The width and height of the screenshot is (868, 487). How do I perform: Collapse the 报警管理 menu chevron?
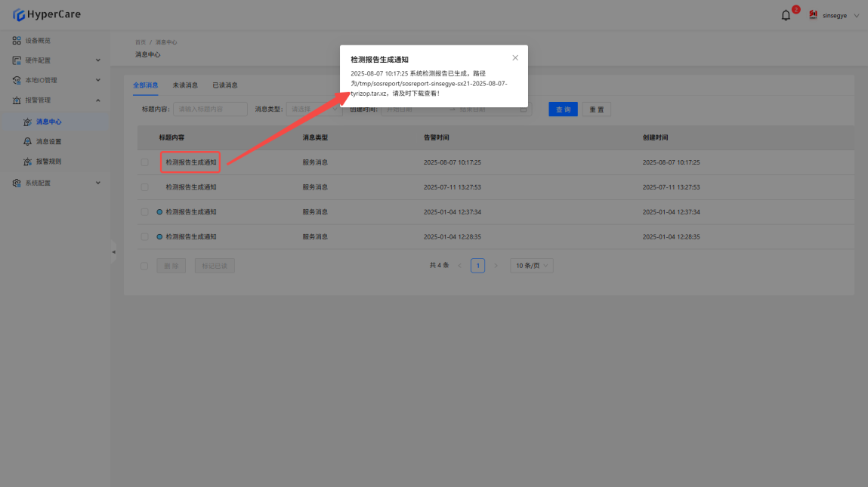(x=97, y=100)
